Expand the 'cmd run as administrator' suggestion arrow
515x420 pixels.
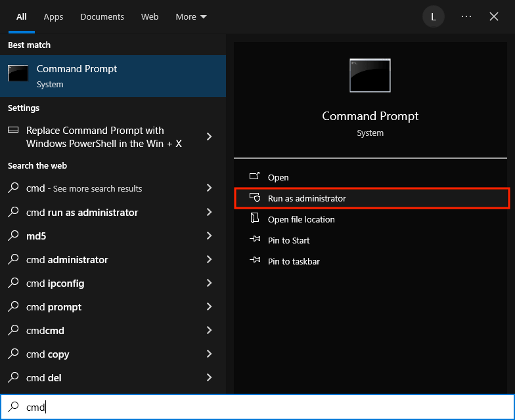coord(209,212)
